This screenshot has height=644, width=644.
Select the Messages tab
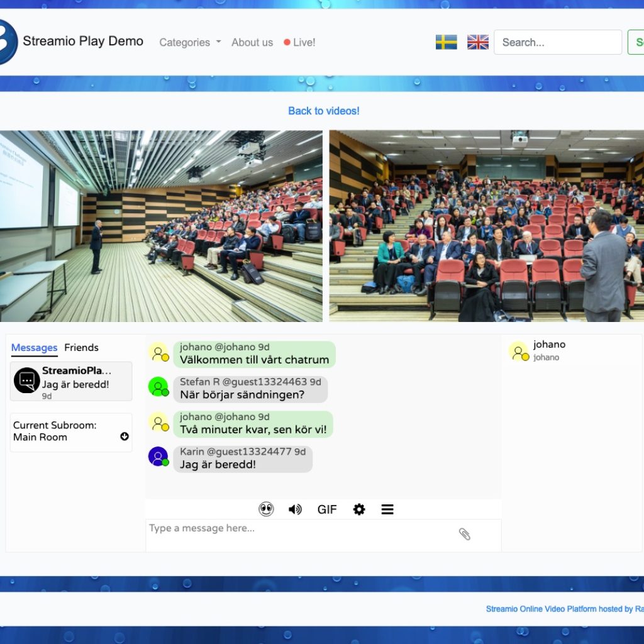[x=34, y=347]
